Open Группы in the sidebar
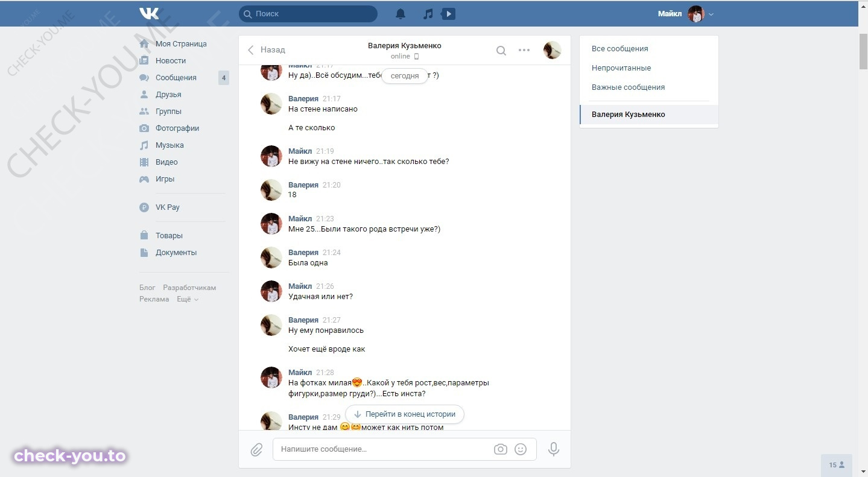Image resolution: width=868 pixels, height=477 pixels. pyautogui.click(x=168, y=112)
